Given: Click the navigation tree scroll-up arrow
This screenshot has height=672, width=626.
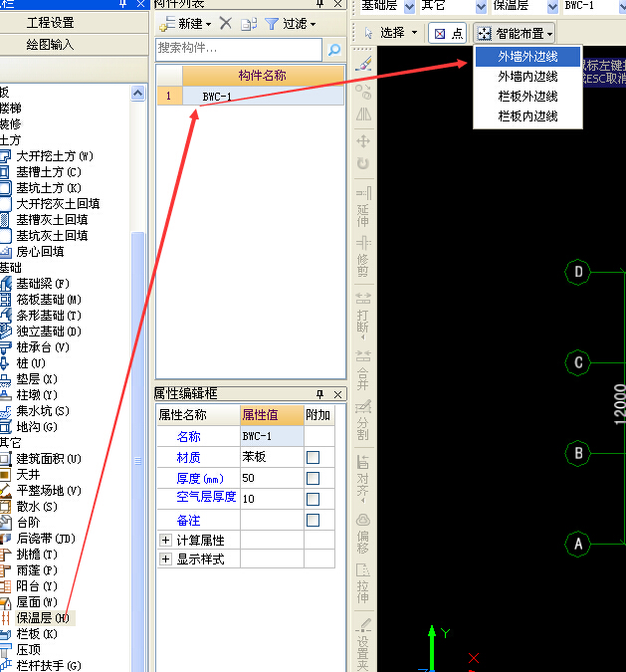Looking at the screenshot, I should (x=138, y=93).
